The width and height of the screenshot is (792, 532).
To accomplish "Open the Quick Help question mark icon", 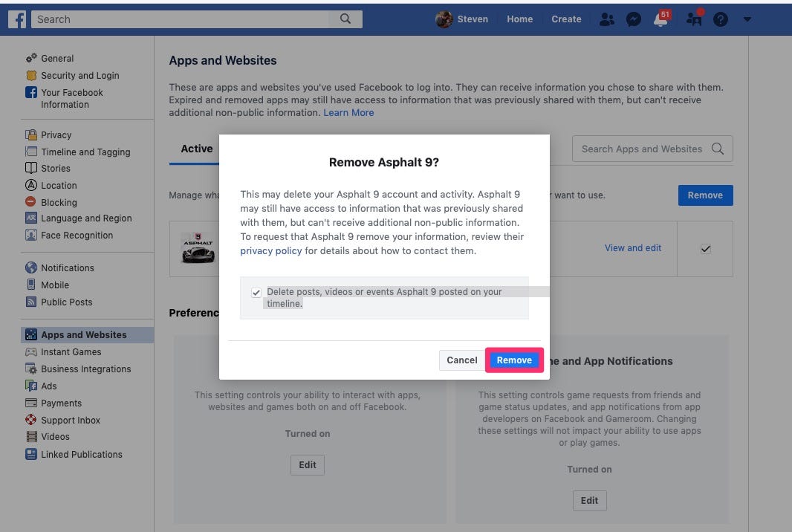I will pos(720,19).
